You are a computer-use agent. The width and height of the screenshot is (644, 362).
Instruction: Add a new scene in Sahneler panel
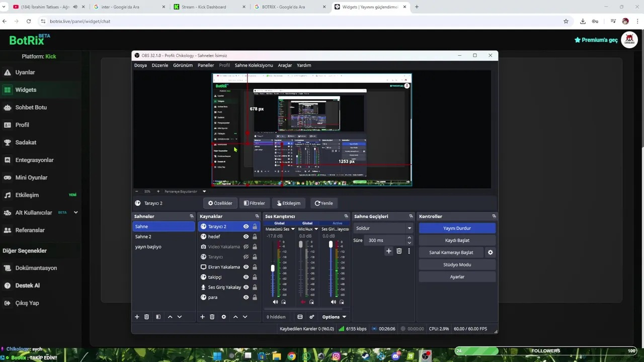tap(137, 317)
